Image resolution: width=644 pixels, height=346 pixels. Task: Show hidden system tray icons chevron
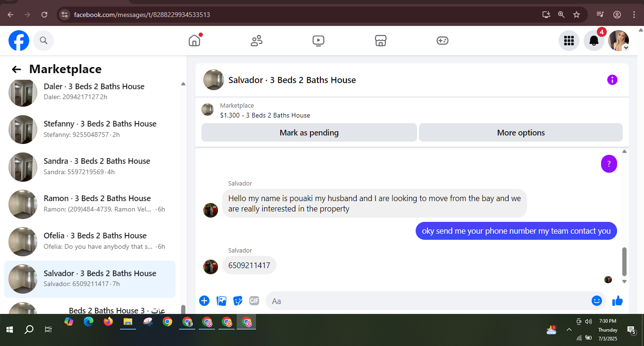569,329
